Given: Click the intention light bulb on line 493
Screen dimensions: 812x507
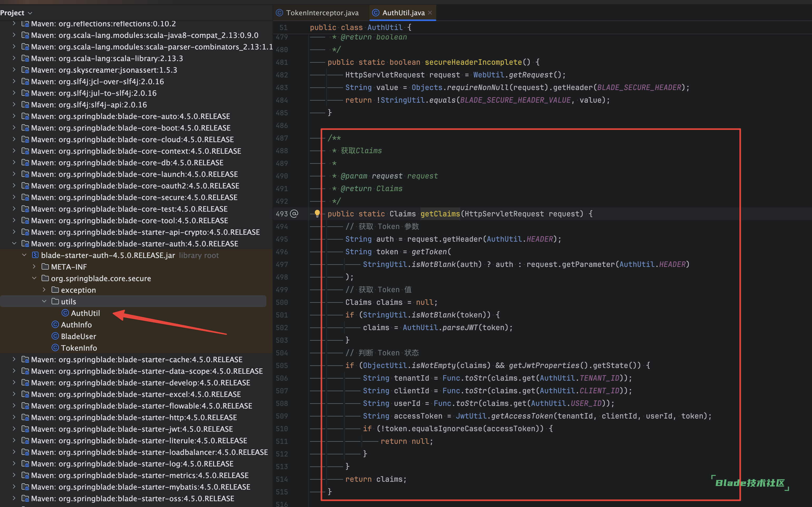Looking at the screenshot, I should point(317,213).
